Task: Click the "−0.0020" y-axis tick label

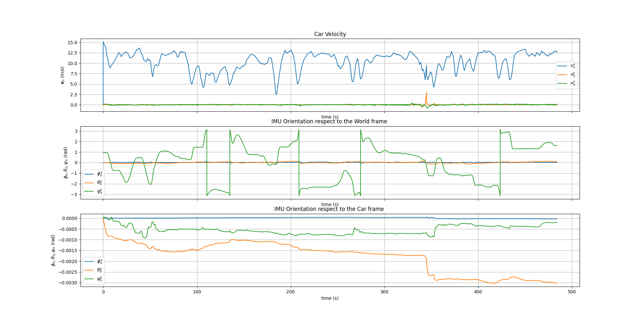Action: coord(68,261)
